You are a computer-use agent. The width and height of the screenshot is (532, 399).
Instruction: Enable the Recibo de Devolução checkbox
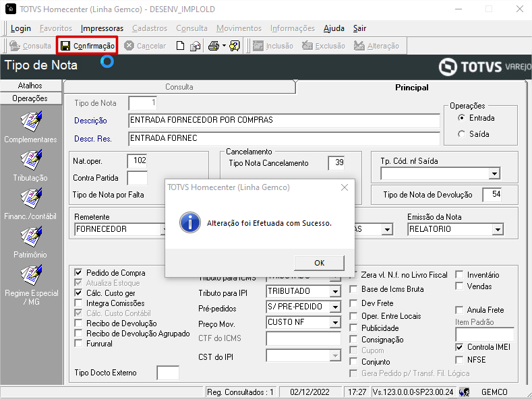(x=78, y=324)
